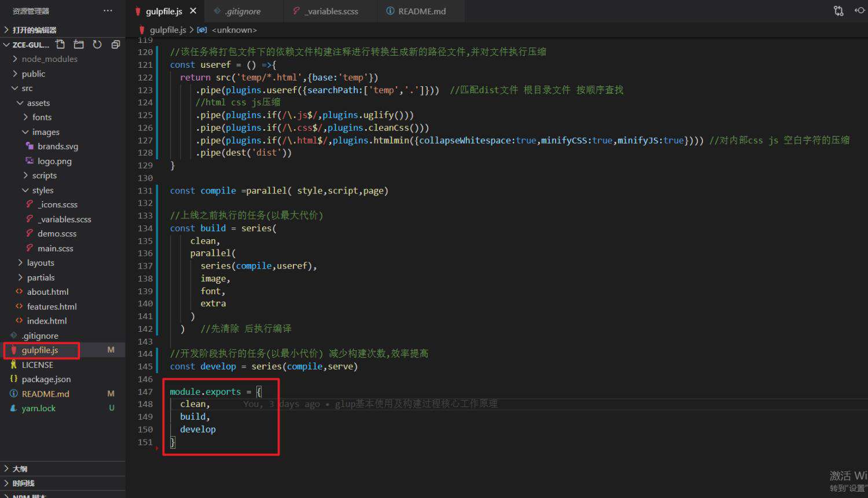Click line number 147 in the gutter
Viewport: 868px width, 498px height.
[145, 391]
